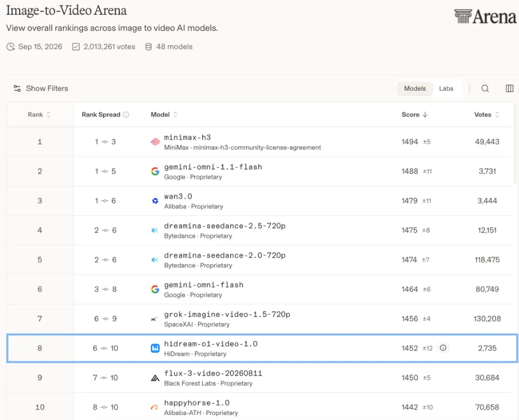Click the Google logo beside gemini-omni-flash
The height and width of the screenshot is (420, 519).
(x=155, y=289)
